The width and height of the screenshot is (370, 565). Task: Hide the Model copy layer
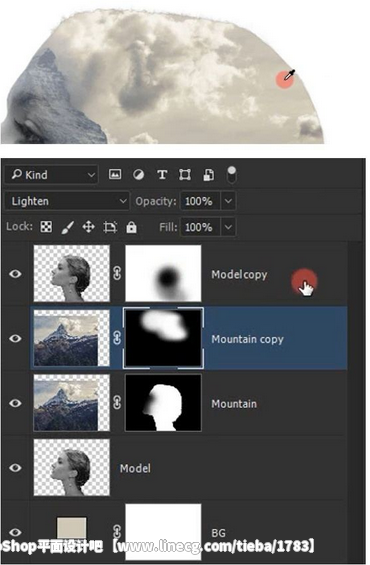15,274
